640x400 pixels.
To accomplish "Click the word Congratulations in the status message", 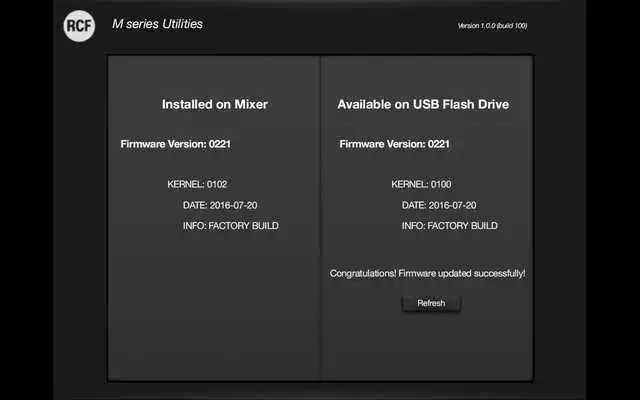I will pos(362,273).
